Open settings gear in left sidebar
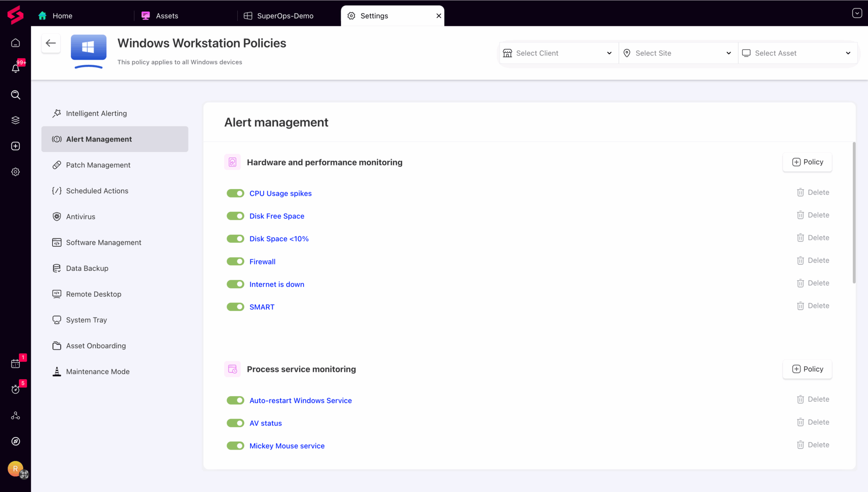This screenshot has height=492, width=868. pos(15,172)
